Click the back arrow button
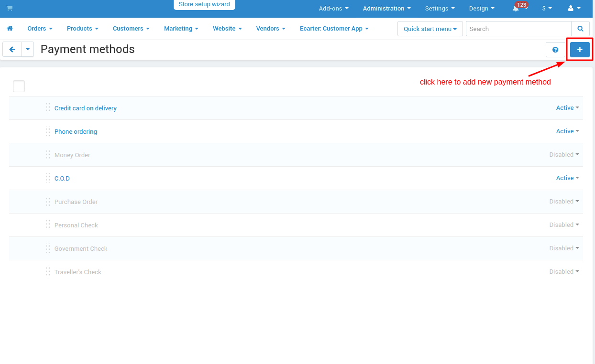 point(12,49)
